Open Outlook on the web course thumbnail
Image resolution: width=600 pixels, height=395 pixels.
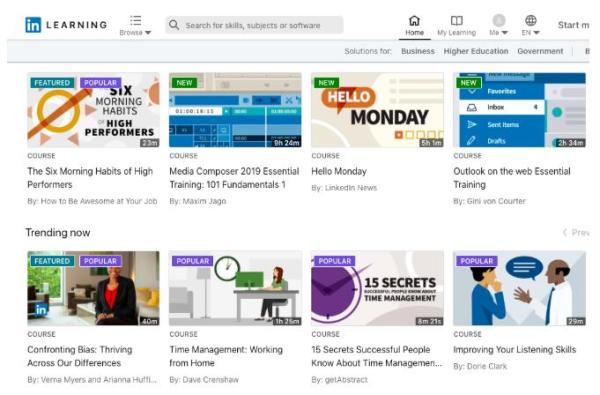[519, 110]
